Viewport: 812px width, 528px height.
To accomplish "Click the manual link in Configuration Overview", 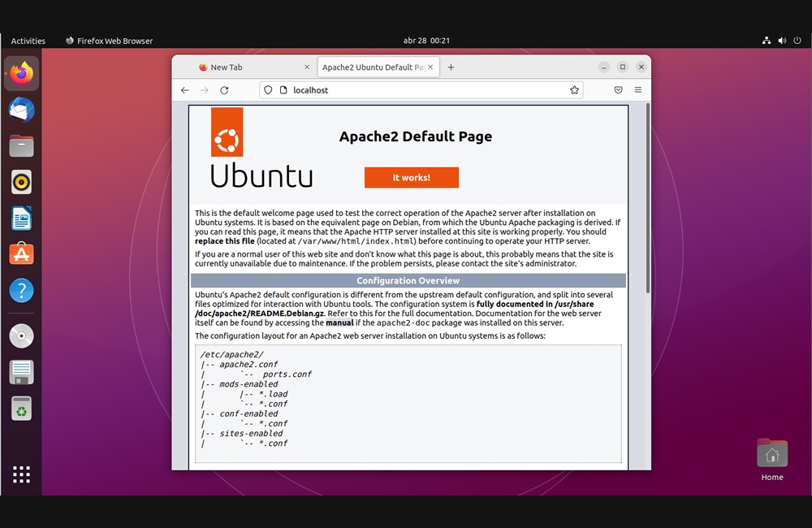I will coord(339,323).
